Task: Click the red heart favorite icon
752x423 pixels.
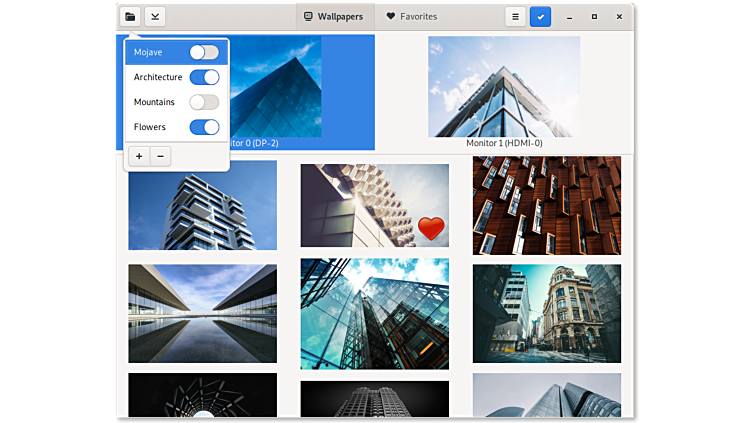Action: [431, 229]
